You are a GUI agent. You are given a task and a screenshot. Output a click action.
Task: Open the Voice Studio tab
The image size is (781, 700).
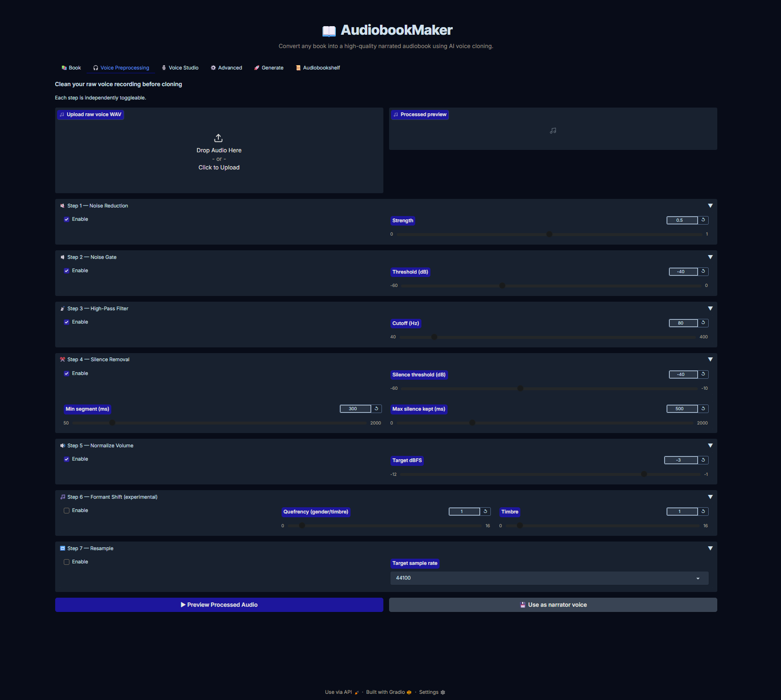tap(180, 68)
